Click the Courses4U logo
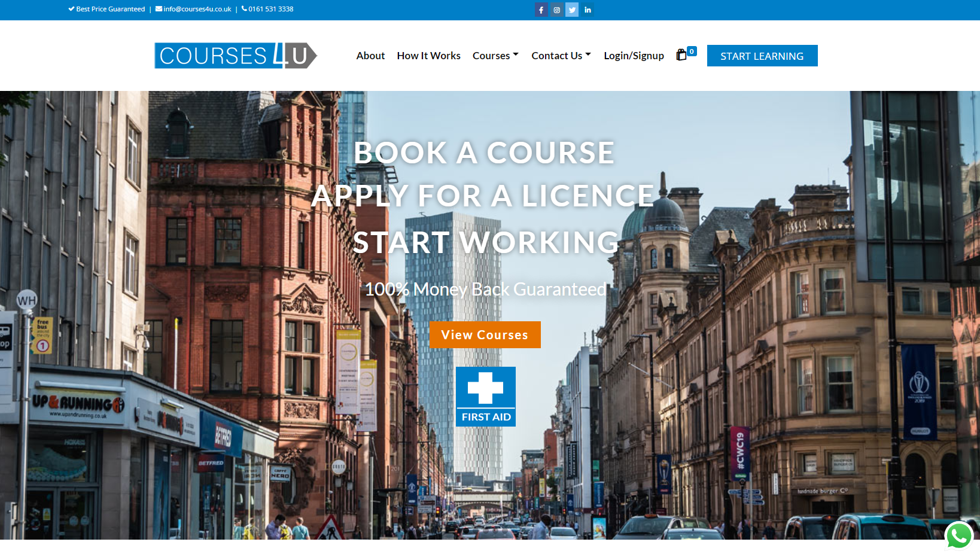 coord(235,55)
